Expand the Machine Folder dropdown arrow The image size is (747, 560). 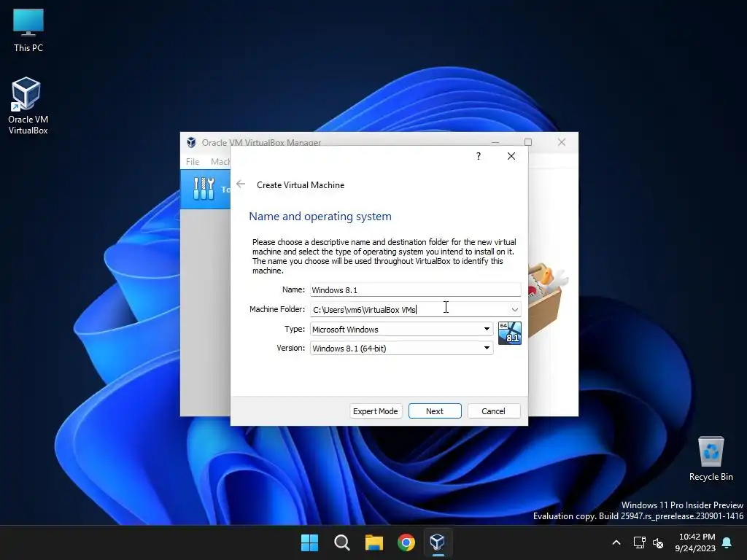[515, 309]
